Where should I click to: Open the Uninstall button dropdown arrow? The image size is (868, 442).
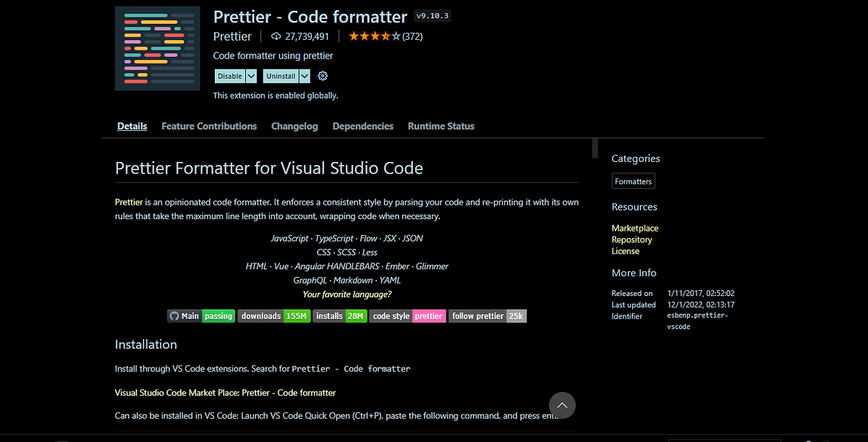[305, 75]
